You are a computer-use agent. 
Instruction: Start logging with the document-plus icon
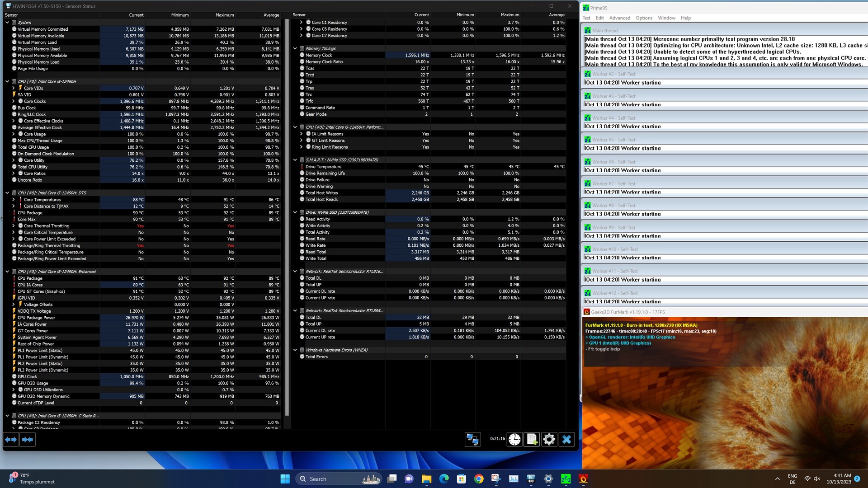(x=532, y=439)
